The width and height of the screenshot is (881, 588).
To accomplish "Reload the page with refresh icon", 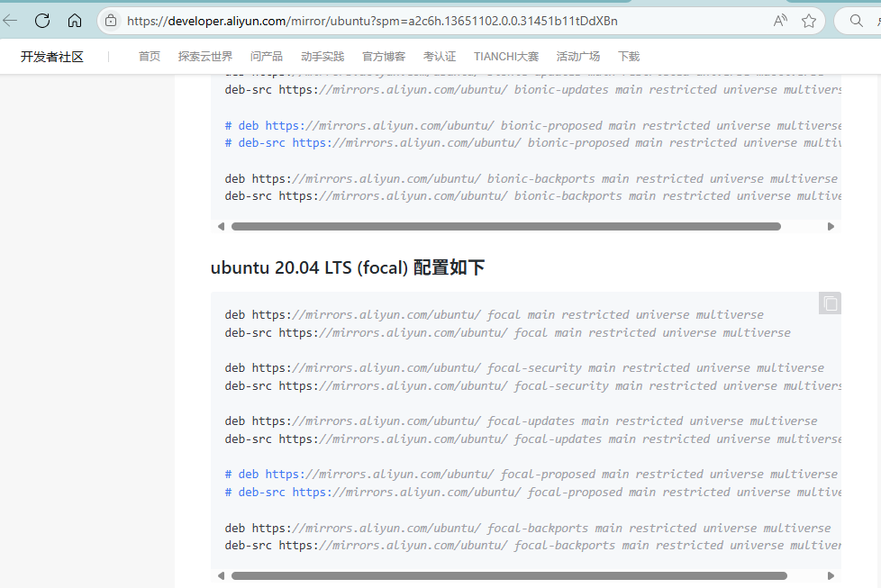I will pos(42,22).
